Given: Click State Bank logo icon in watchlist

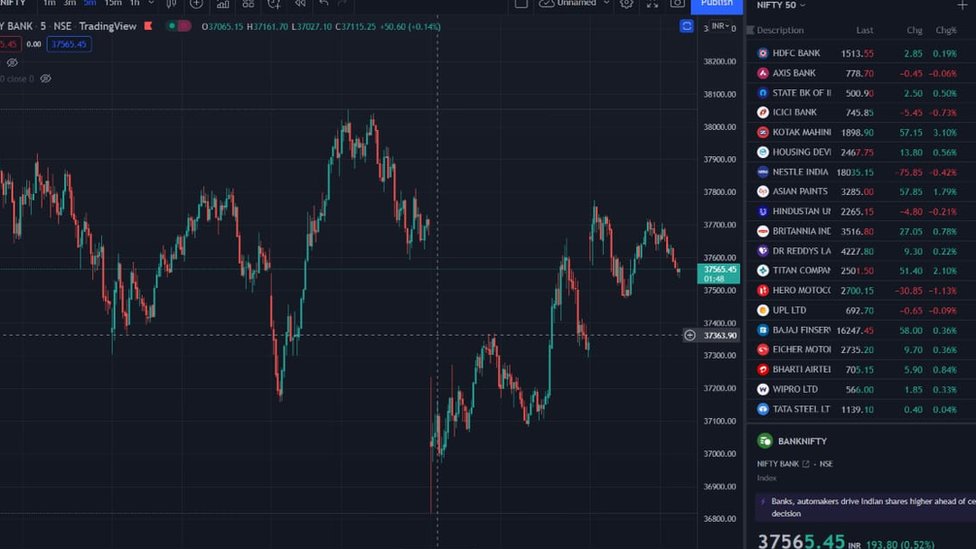Looking at the screenshot, I should tap(762, 93).
